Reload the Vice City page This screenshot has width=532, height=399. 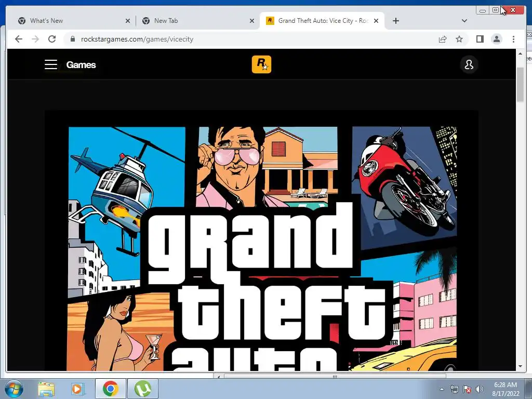coord(52,39)
